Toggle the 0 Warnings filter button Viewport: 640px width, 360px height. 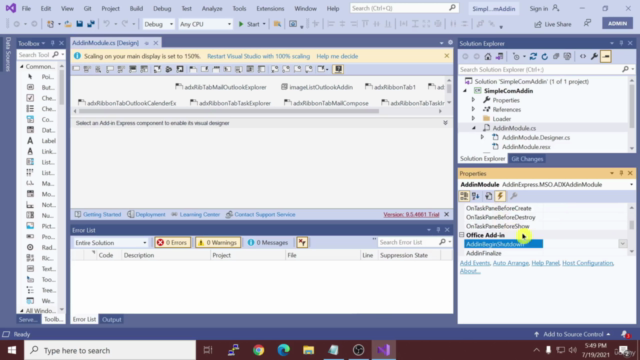pyautogui.click(x=218, y=243)
